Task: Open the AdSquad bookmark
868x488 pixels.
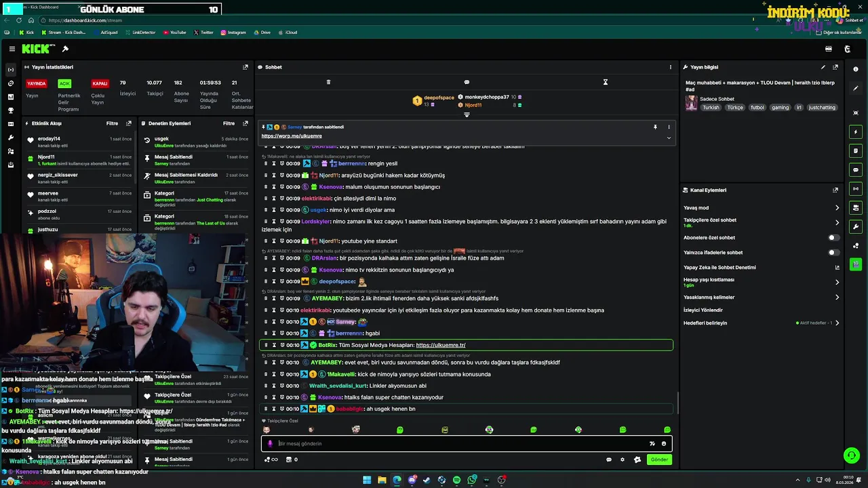Action: click(106, 33)
